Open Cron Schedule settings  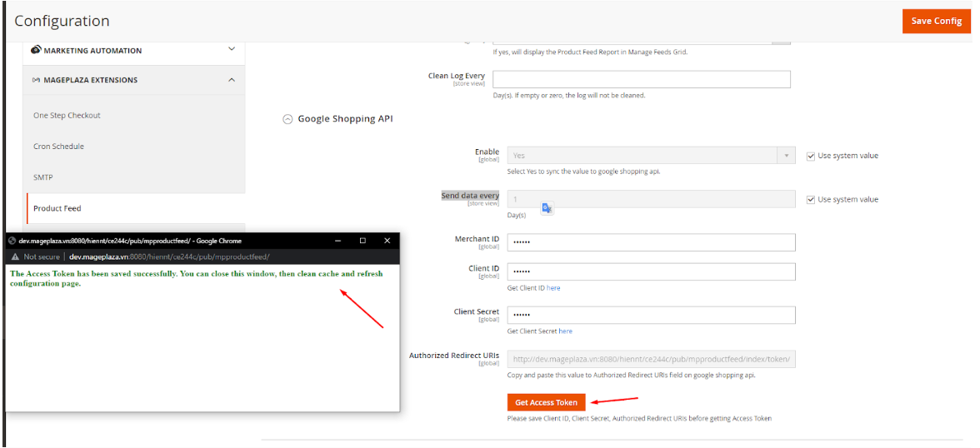click(x=58, y=147)
